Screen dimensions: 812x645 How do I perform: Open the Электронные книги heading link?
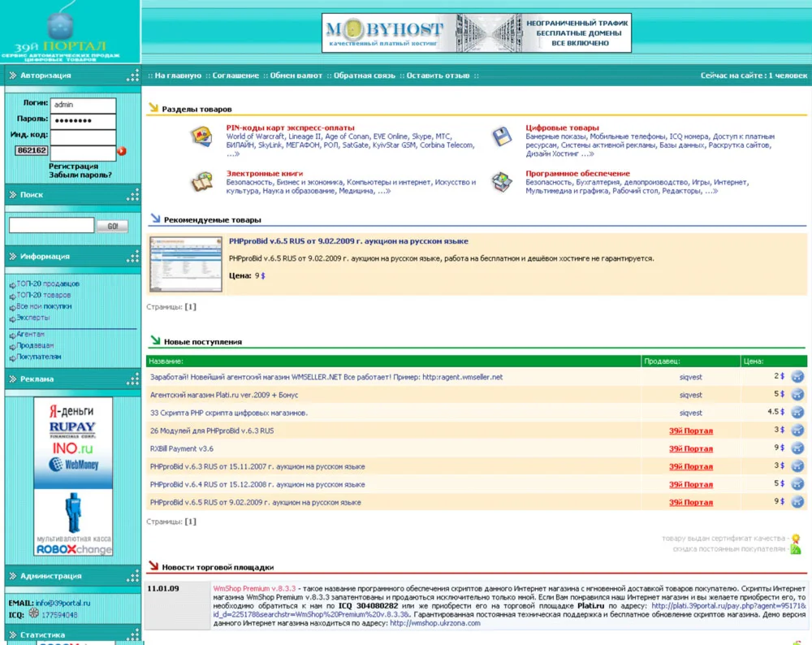264,173
